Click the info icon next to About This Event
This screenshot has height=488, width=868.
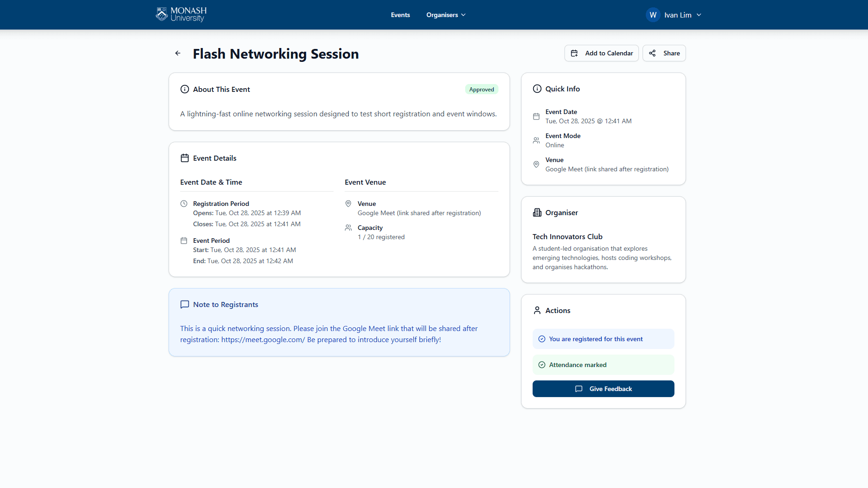185,90
